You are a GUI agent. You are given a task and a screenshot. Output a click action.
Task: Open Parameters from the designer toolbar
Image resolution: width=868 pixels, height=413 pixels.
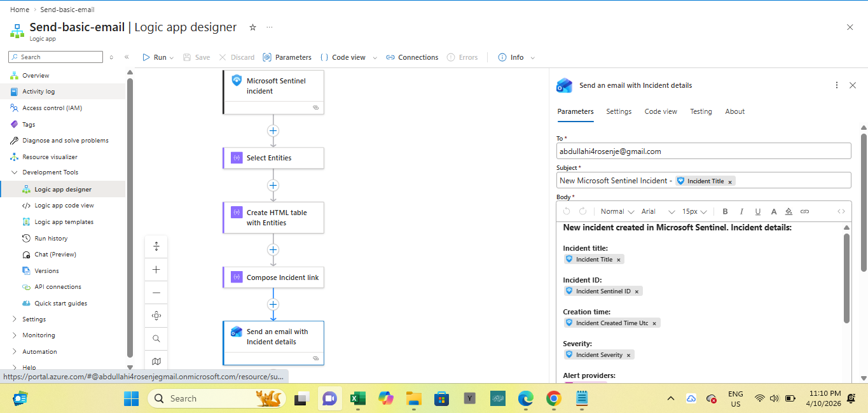(x=287, y=57)
